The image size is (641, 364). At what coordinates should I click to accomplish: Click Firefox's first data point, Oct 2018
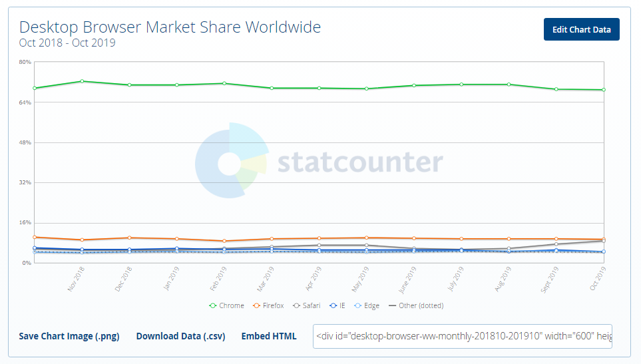pyautogui.click(x=35, y=237)
